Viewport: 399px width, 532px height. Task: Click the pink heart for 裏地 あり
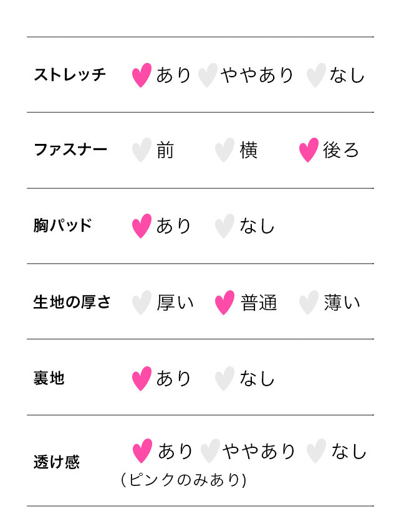click(x=142, y=379)
